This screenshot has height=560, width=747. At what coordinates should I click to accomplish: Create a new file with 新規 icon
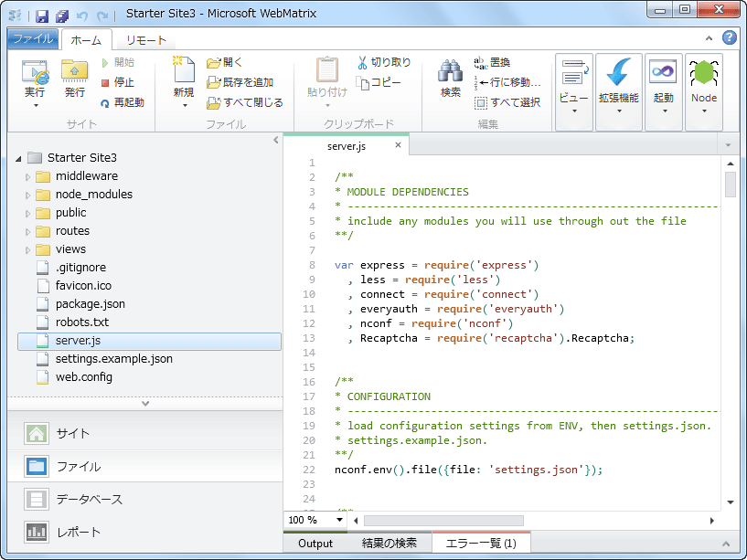[x=184, y=70]
